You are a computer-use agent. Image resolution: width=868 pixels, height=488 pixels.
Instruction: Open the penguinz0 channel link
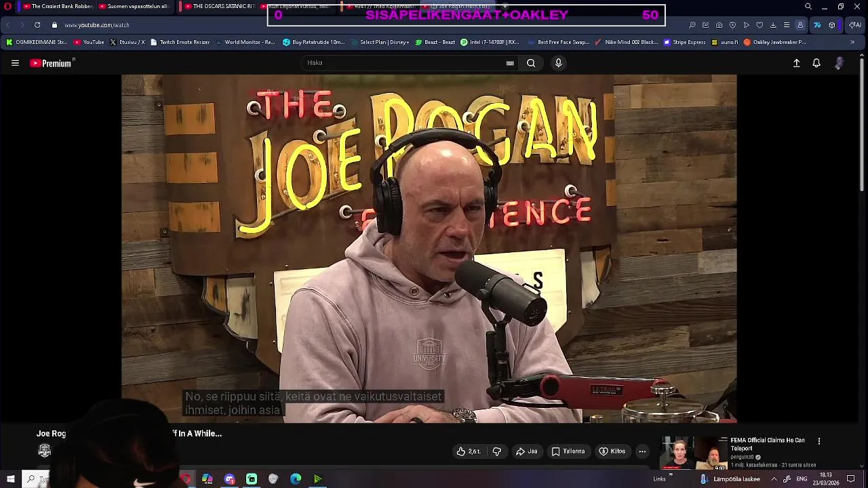742,457
